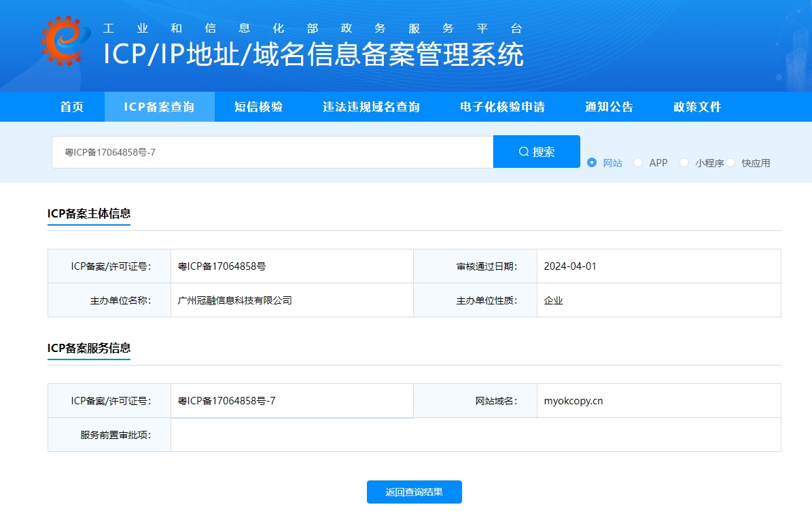Click the domain name myokcopy.cn
This screenshot has width=812, height=528.
coord(573,400)
